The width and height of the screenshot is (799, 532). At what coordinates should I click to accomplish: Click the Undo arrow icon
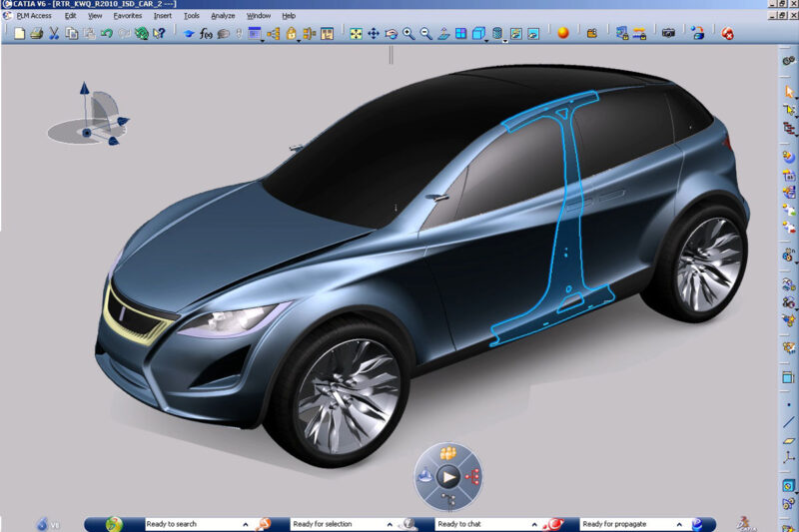pos(107,33)
